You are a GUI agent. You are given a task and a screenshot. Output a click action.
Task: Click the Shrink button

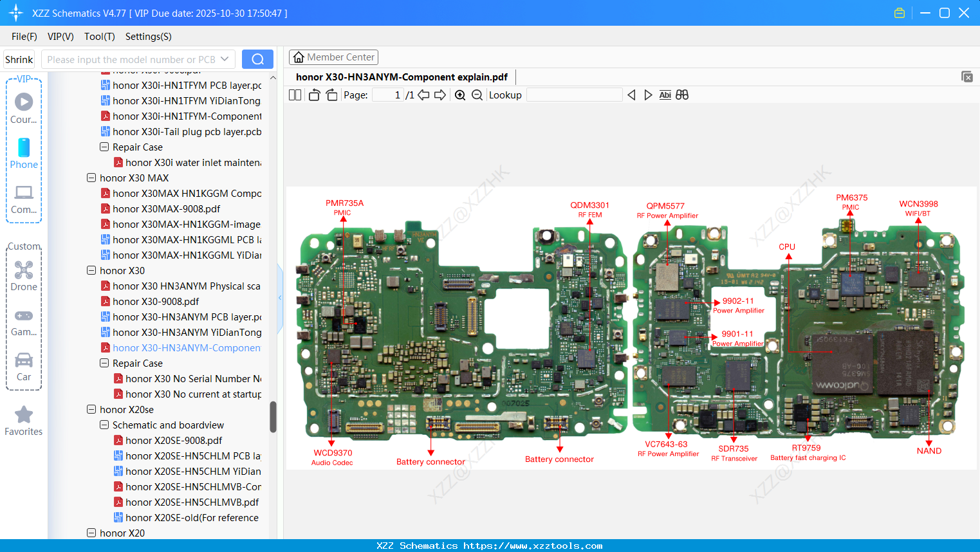pos(19,59)
